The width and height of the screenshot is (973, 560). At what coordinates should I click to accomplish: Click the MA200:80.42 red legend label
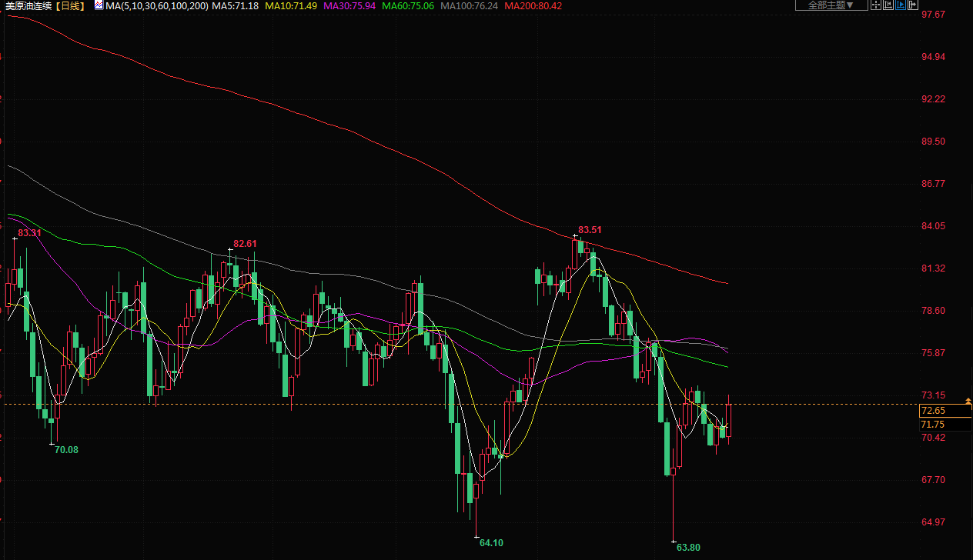(x=533, y=5)
